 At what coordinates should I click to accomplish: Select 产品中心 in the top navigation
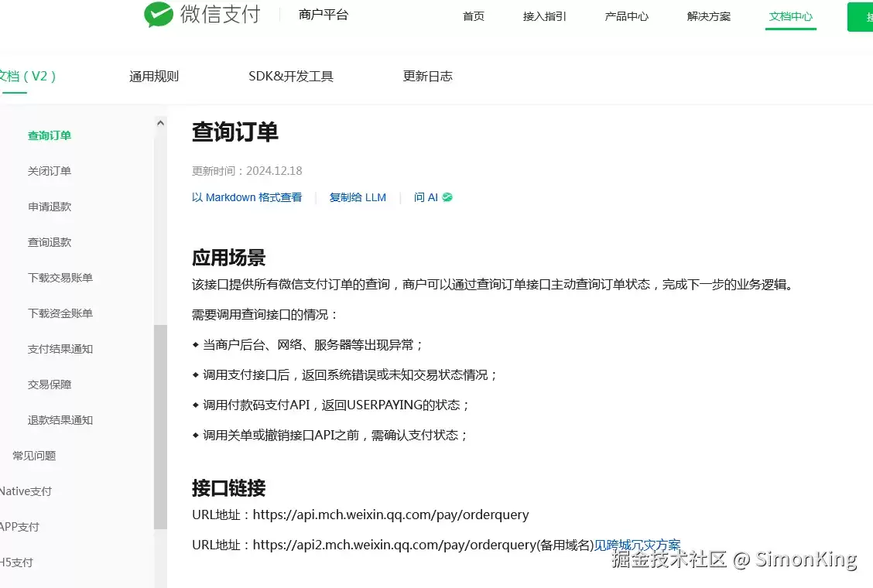626,16
